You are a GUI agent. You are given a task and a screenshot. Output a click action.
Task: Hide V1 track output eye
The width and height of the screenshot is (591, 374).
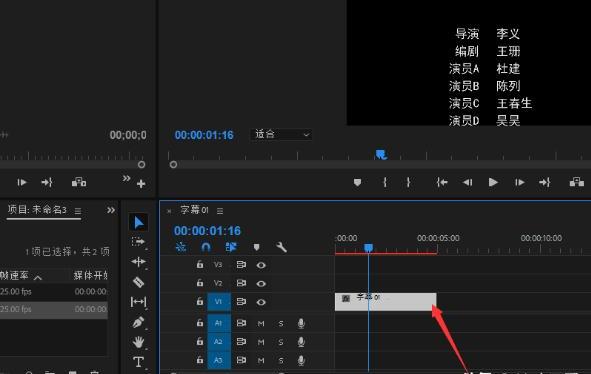coord(261,302)
